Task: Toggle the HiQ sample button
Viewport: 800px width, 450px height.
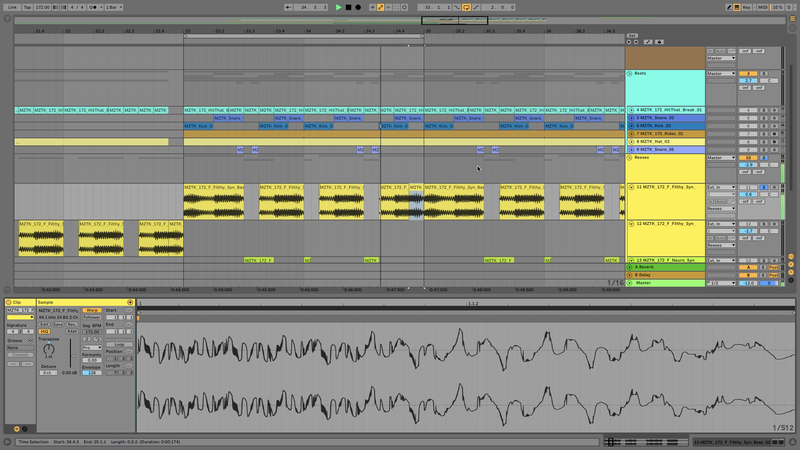Action: pos(44,332)
